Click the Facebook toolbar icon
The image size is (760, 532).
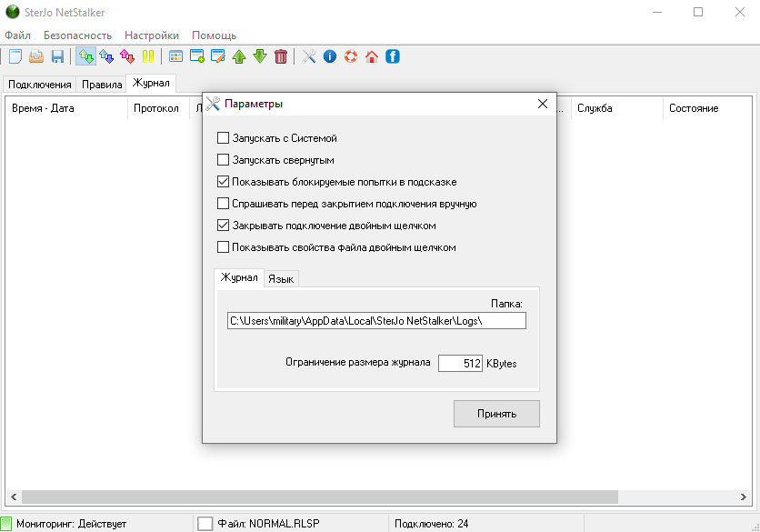point(393,56)
